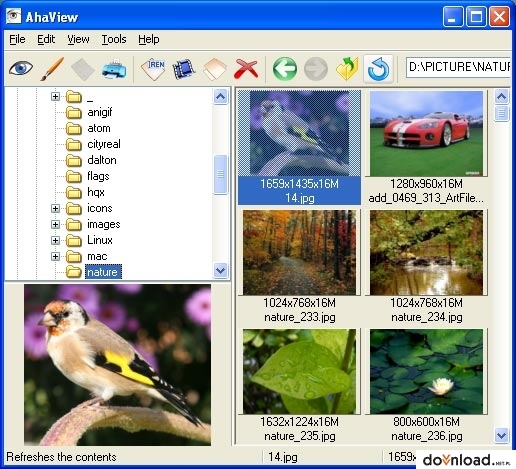Select the cityreal folder
This screenshot has height=469, width=516.
pyautogui.click(x=104, y=144)
